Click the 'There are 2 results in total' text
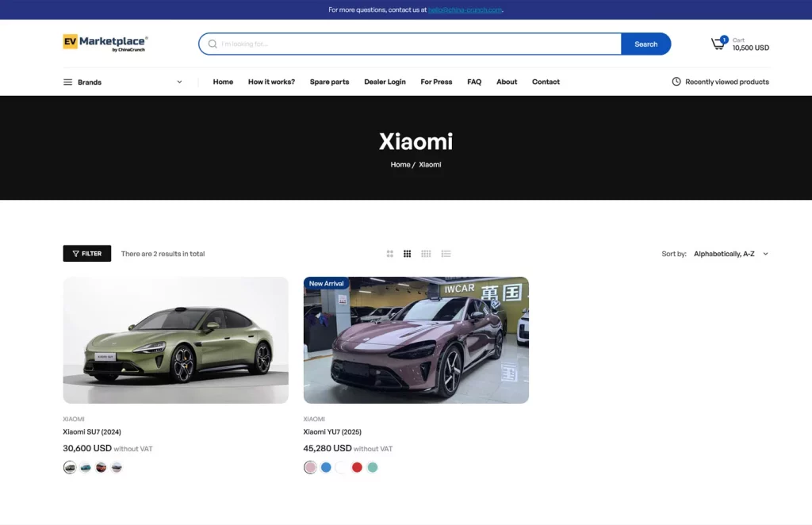812x525 pixels. (163, 254)
